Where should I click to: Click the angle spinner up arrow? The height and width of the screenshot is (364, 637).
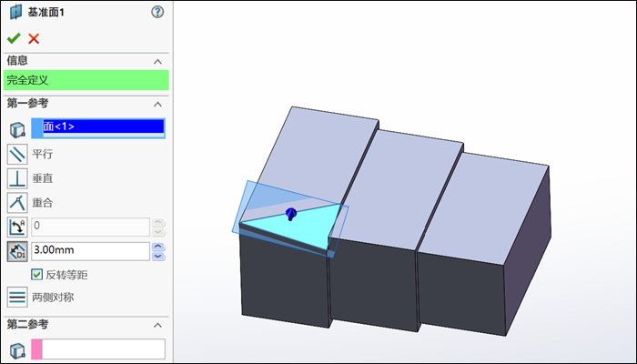[158, 222]
